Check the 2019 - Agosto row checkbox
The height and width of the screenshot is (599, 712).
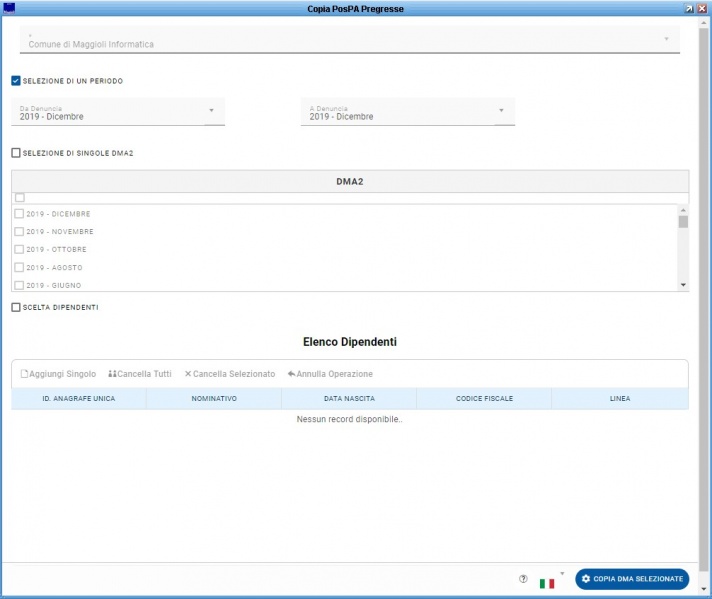point(19,267)
